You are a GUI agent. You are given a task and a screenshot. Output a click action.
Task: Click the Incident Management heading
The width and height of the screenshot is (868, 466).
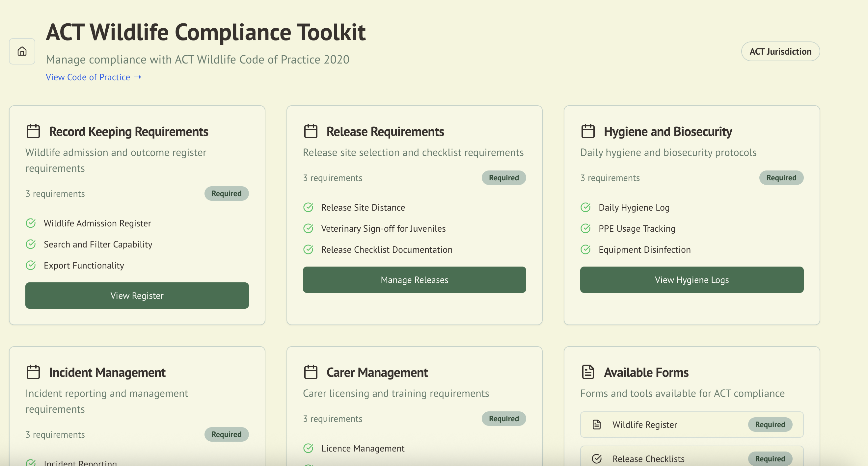click(x=107, y=373)
